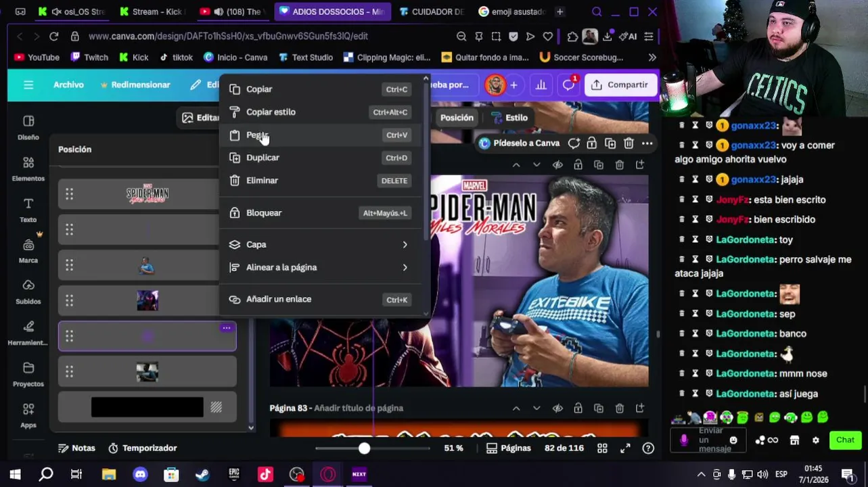Add comment from floating element toolbar
868x487 pixels.
[574, 143]
